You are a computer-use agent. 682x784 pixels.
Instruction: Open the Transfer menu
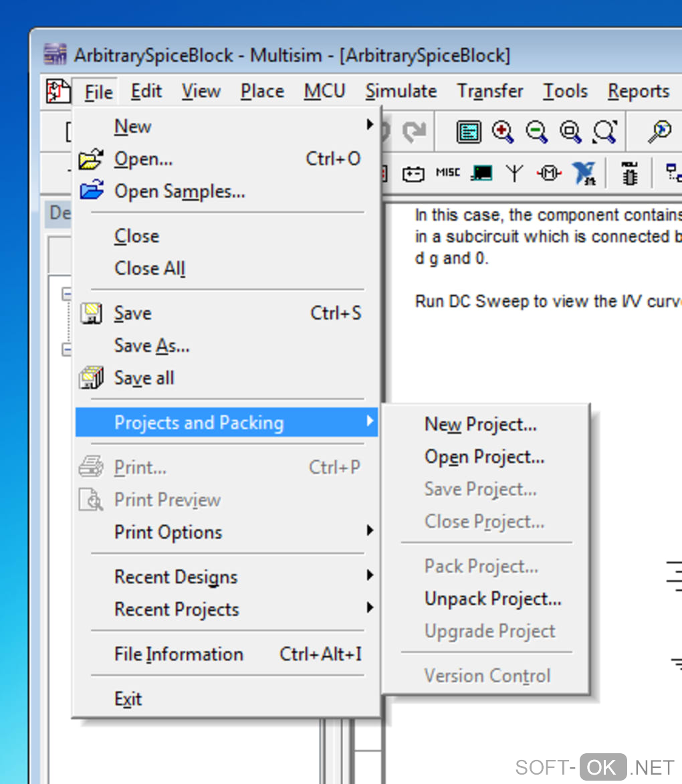click(490, 91)
